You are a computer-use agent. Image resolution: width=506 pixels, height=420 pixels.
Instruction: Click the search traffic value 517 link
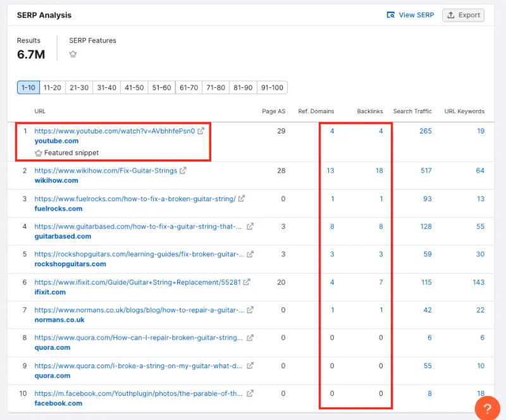click(426, 170)
